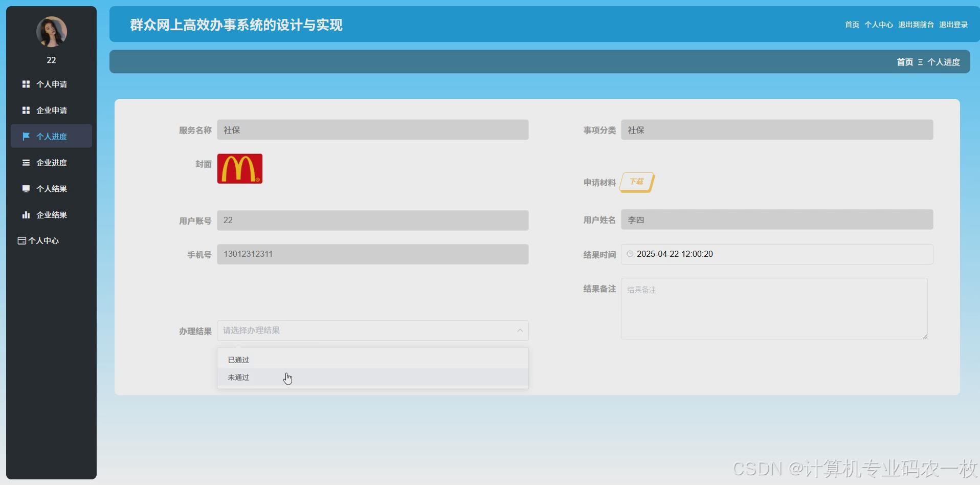Click the grid icon beside 个人申请
Image resolution: width=980 pixels, height=485 pixels.
tap(26, 84)
